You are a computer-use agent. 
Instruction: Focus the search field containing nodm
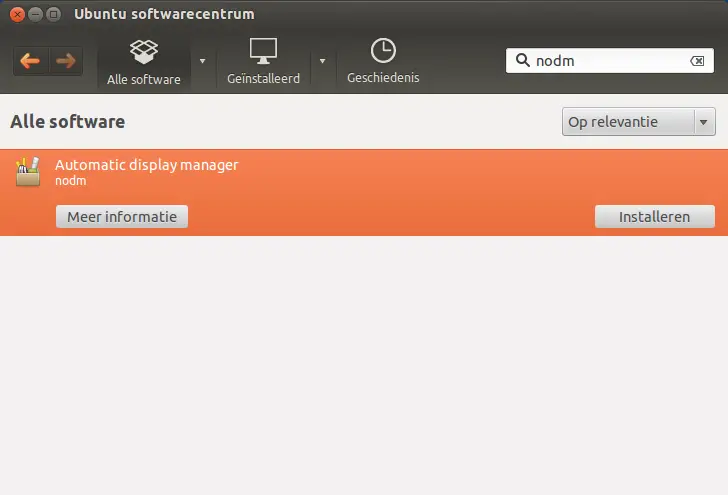pos(610,61)
